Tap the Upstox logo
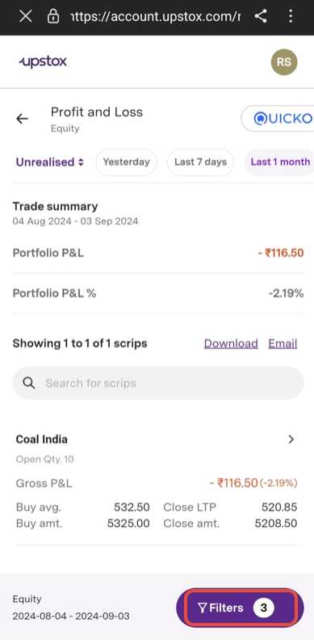Viewport: 314px width, 644px height. tap(43, 62)
